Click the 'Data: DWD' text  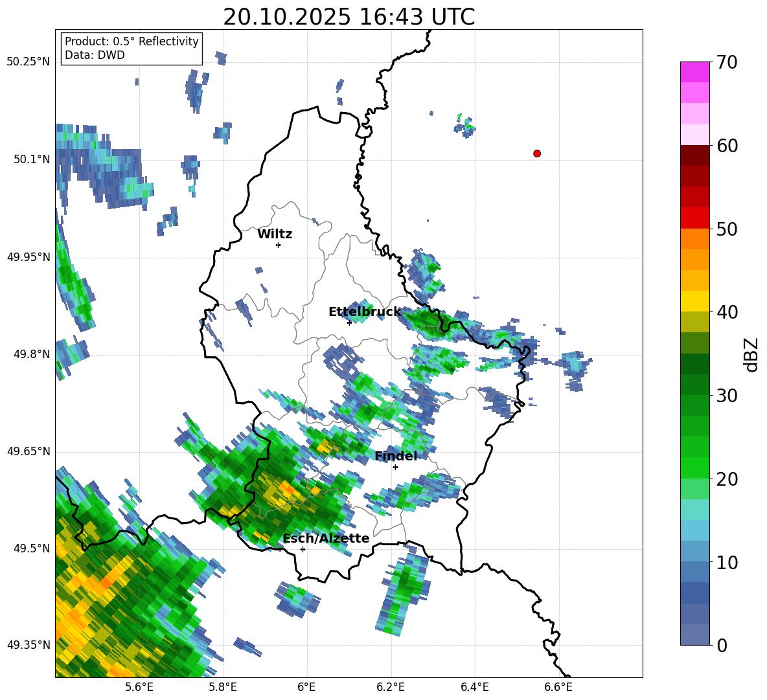click(95, 55)
